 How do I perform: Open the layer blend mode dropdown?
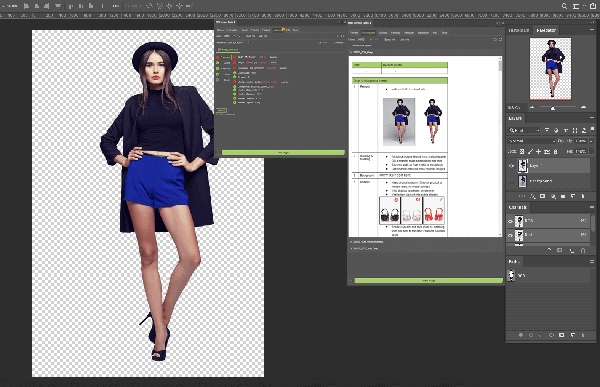pos(532,141)
